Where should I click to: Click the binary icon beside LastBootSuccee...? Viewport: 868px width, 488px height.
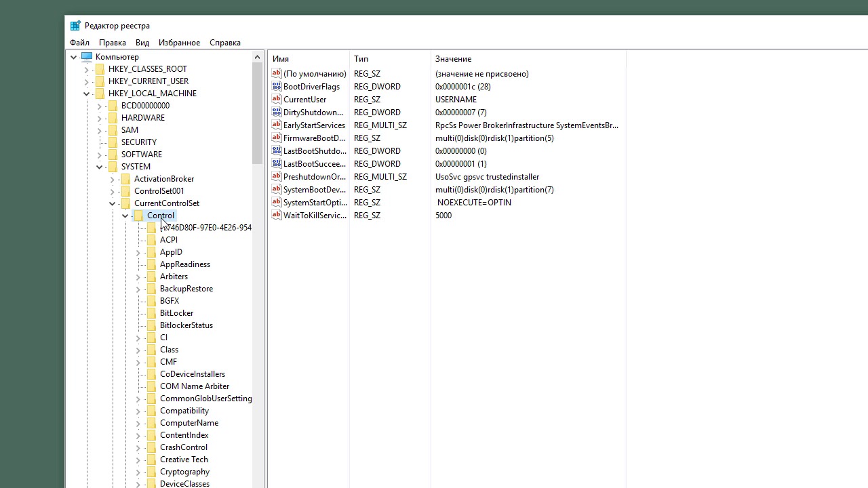(x=276, y=164)
